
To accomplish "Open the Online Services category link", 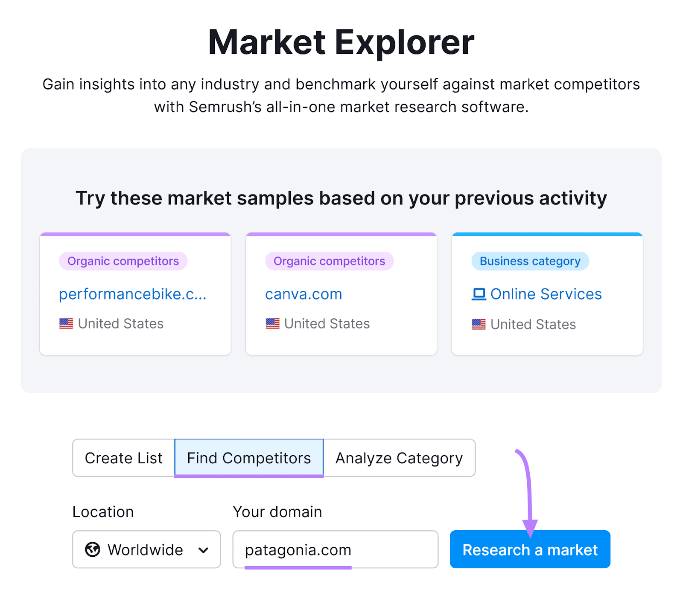I will (546, 294).
